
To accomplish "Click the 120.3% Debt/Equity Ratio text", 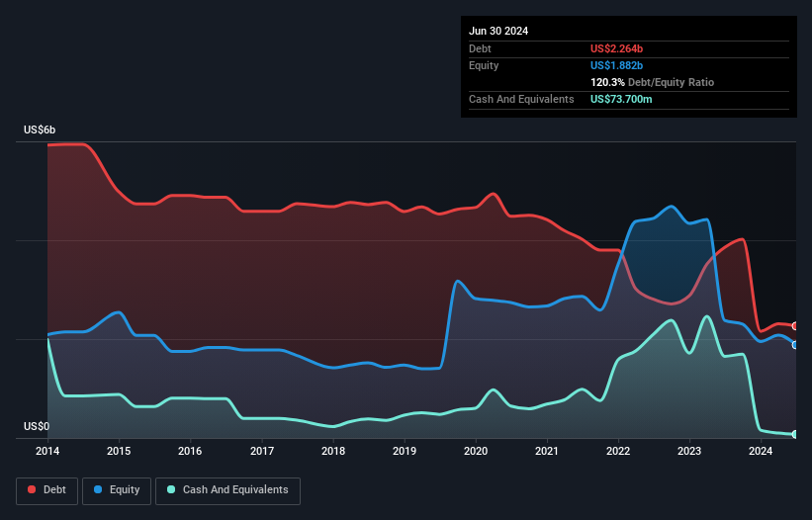I will click(x=652, y=82).
